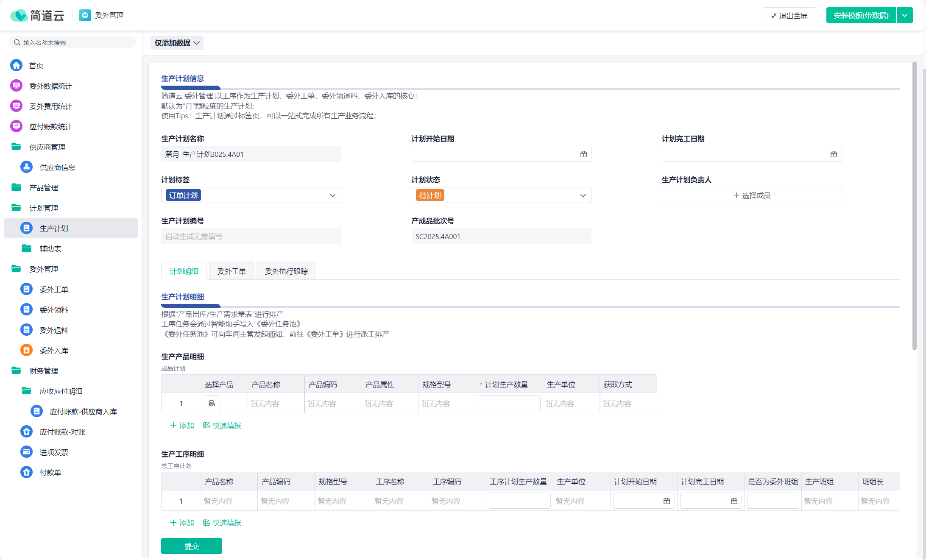Switch to the 委外工单 tab
The height and width of the screenshot is (560, 926).
[x=231, y=271]
